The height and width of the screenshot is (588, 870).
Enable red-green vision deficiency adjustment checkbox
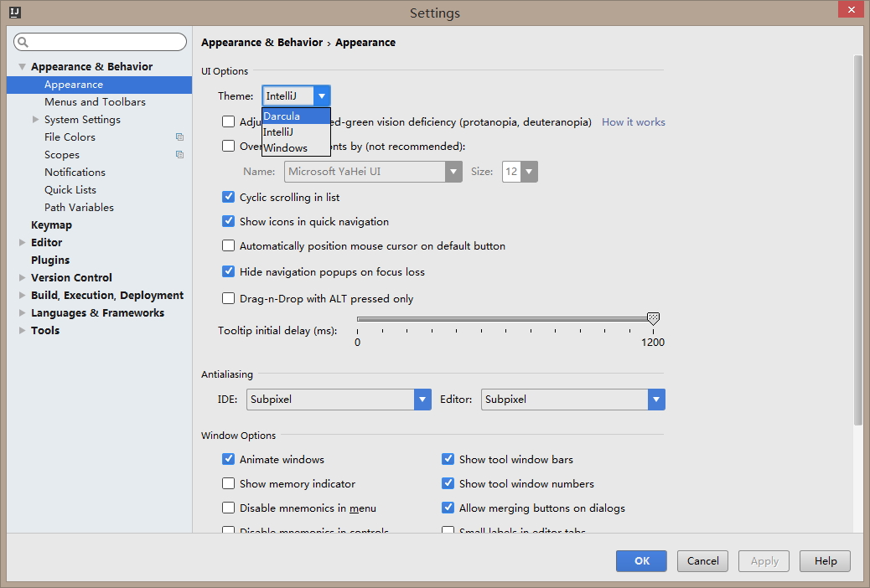(228, 121)
